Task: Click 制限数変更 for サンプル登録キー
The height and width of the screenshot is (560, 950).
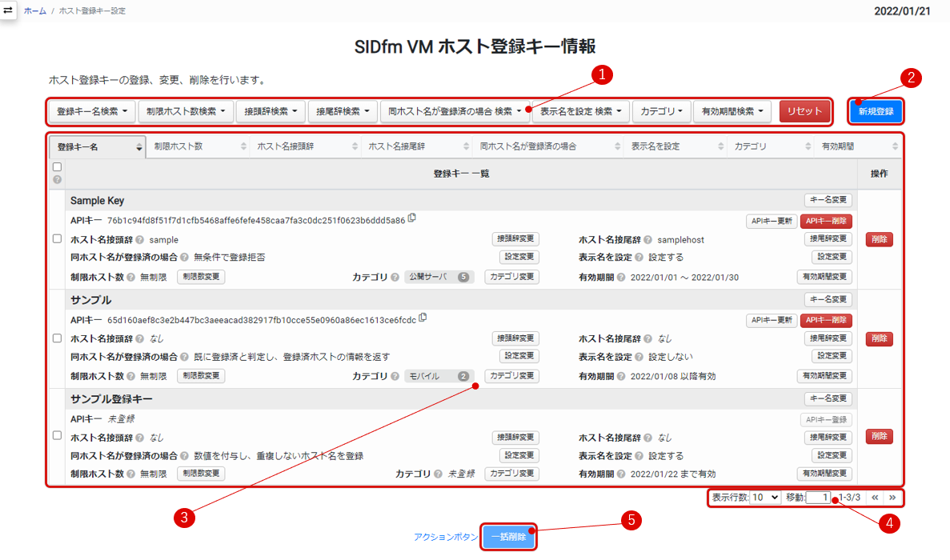Action: pyautogui.click(x=201, y=474)
